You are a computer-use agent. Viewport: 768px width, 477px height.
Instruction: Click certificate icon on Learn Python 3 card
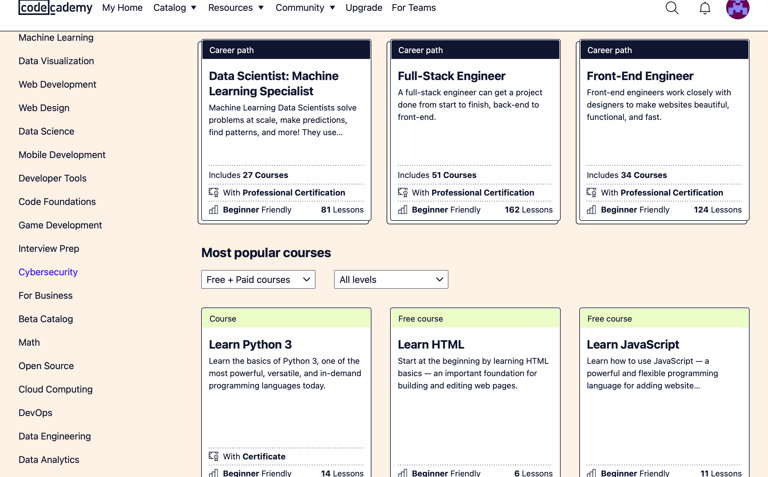tap(214, 456)
